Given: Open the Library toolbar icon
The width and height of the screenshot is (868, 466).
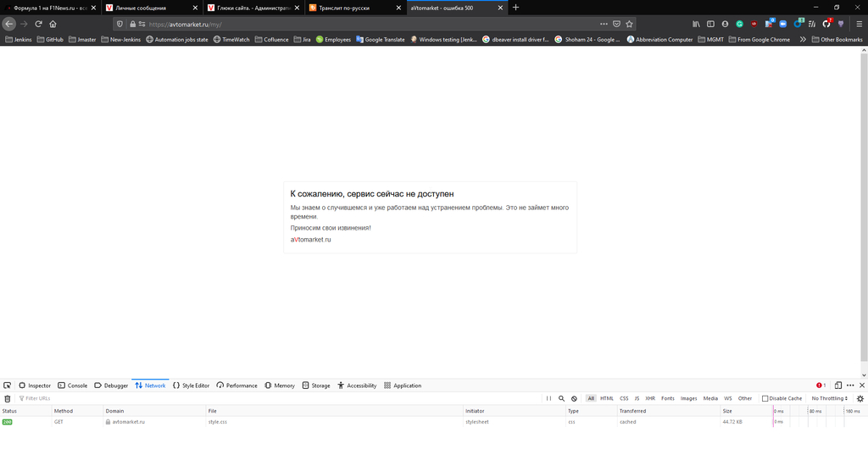Looking at the screenshot, I should click(696, 24).
